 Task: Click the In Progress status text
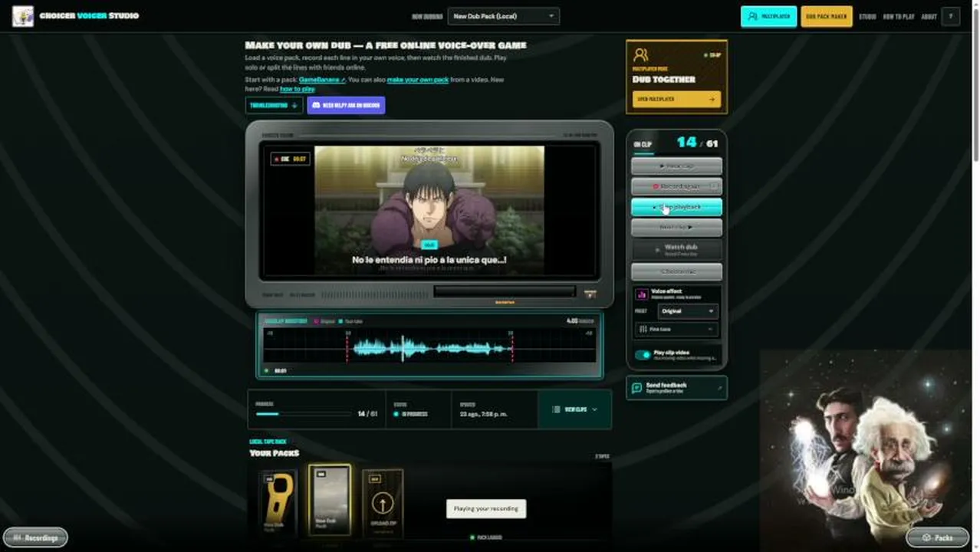click(x=415, y=414)
